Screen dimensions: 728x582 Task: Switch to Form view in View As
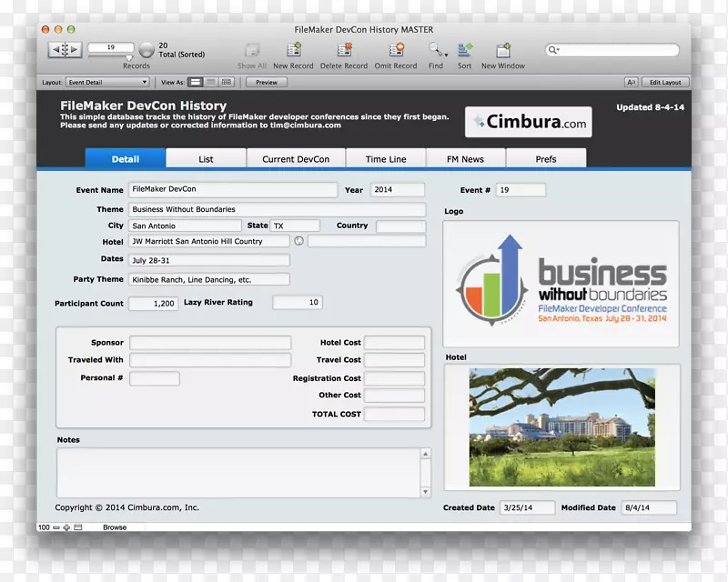coord(196,82)
